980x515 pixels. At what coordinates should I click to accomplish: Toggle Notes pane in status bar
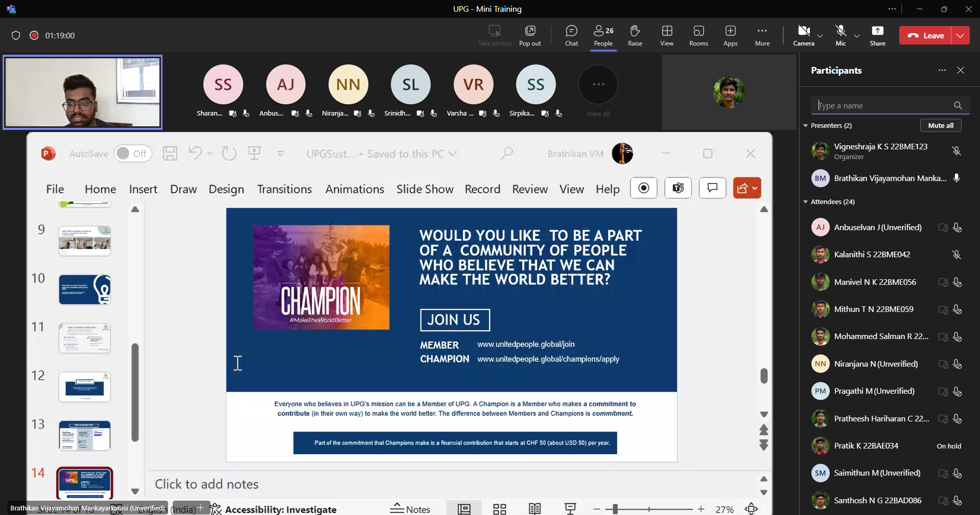tap(410, 509)
